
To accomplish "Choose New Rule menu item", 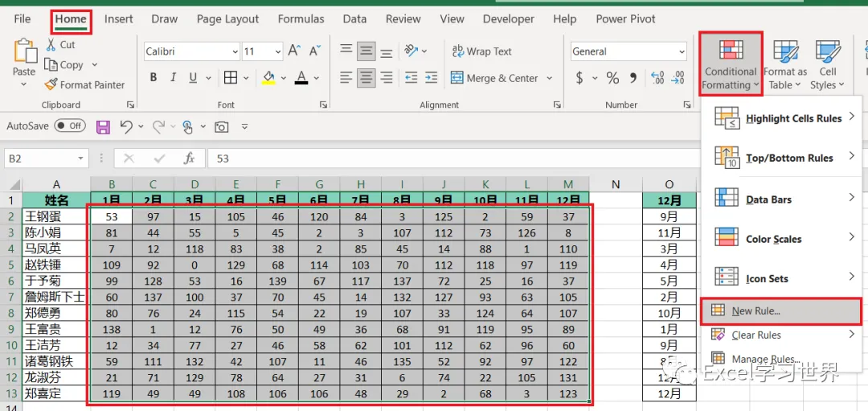I will point(781,311).
